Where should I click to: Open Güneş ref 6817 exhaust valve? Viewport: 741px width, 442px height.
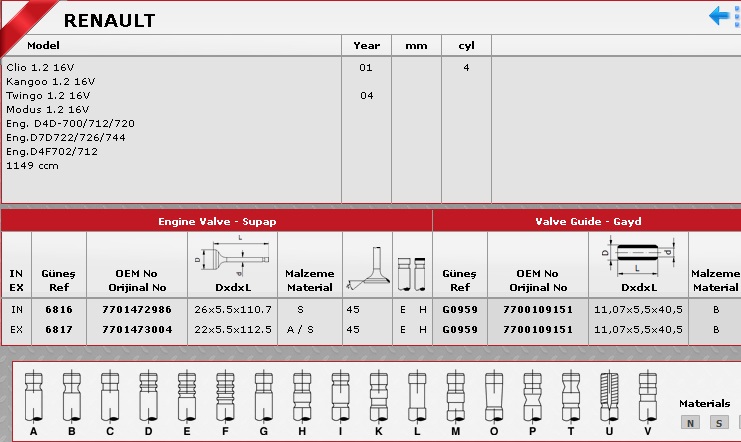click(59, 329)
